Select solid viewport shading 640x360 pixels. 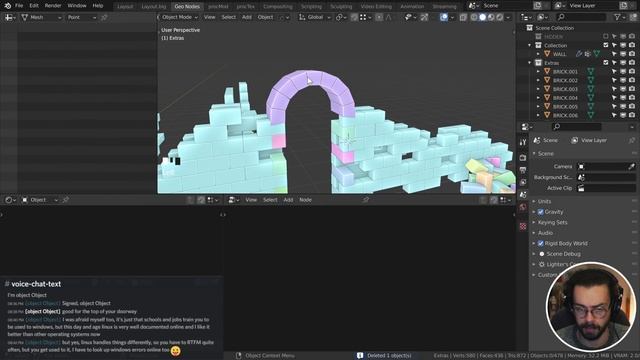click(482, 17)
